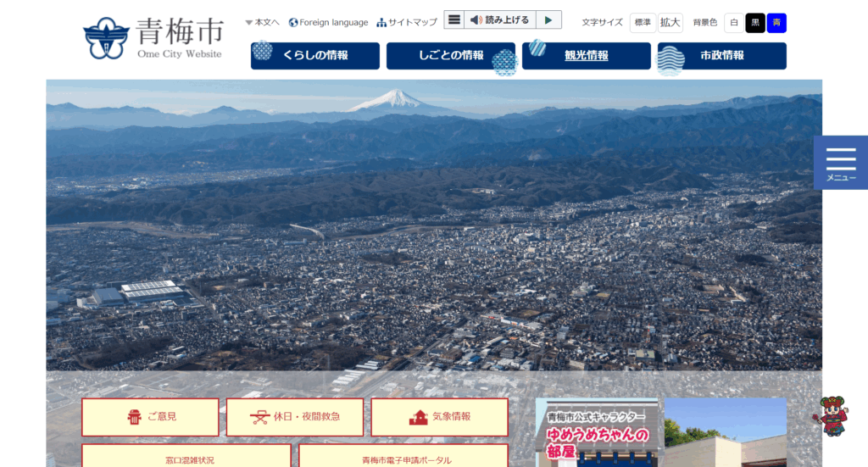Open the read-aloud hamburger menu icon

[x=454, y=20]
